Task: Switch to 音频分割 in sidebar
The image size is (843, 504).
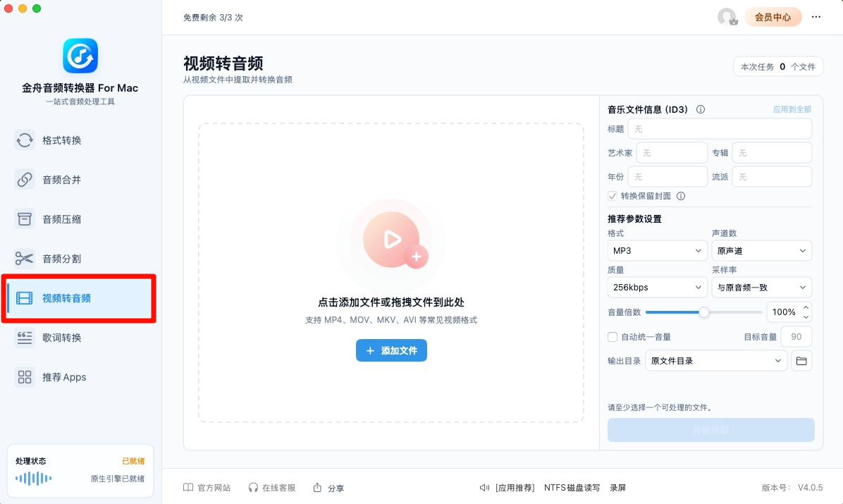Action: [x=80, y=259]
